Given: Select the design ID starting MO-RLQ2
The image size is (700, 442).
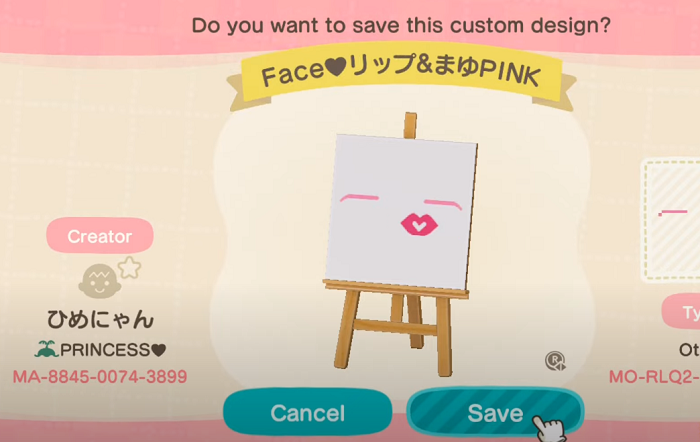Looking at the screenshot, I should pos(654,377).
